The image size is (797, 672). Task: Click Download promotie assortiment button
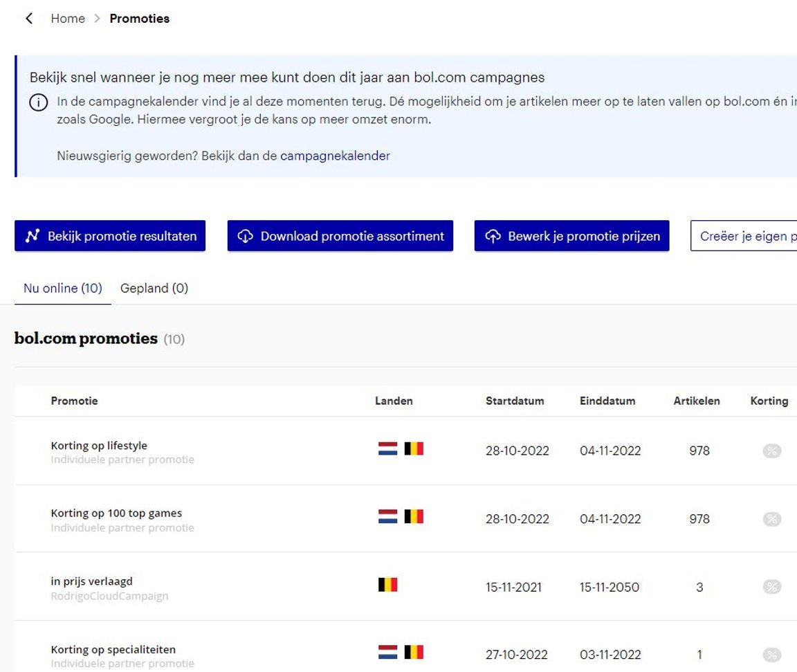coord(340,236)
